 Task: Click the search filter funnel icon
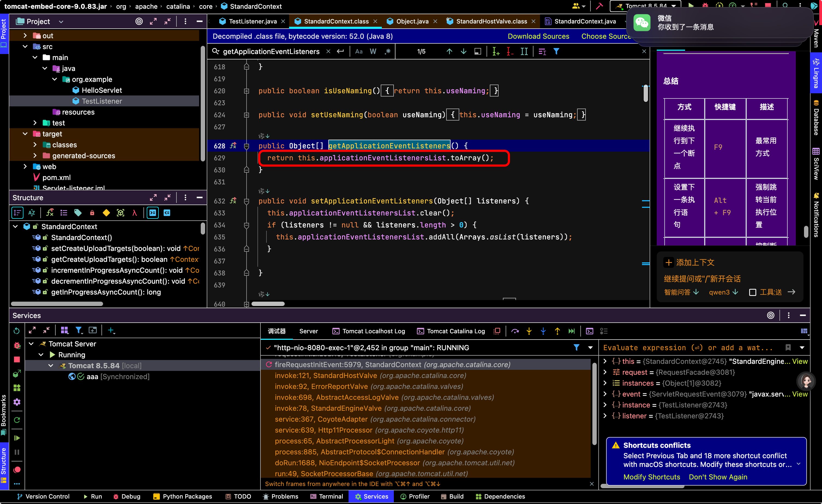click(x=556, y=51)
